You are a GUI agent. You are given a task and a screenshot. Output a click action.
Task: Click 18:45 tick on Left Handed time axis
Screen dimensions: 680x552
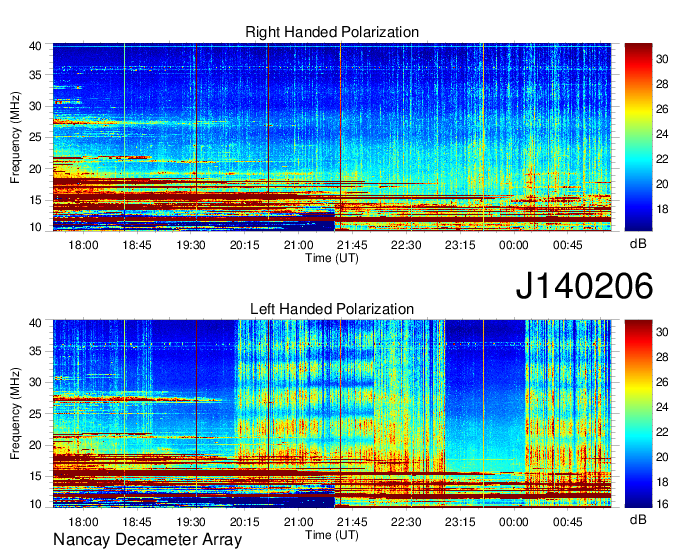[x=137, y=522]
